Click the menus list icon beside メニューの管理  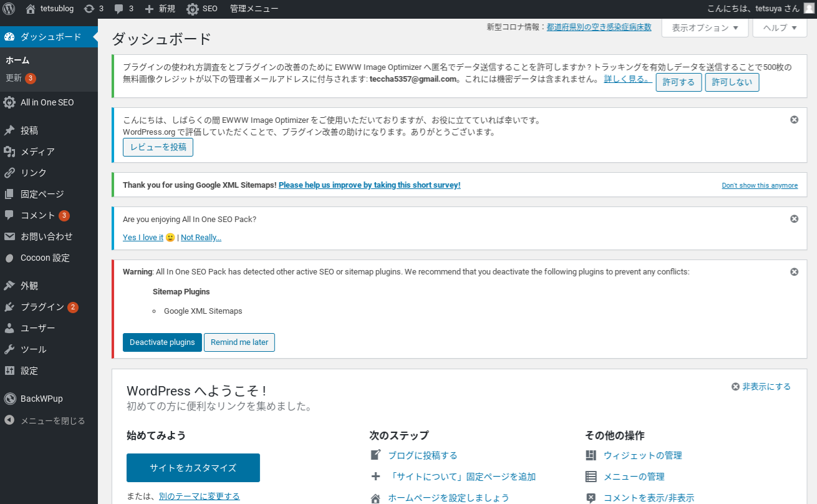point(591,477)
